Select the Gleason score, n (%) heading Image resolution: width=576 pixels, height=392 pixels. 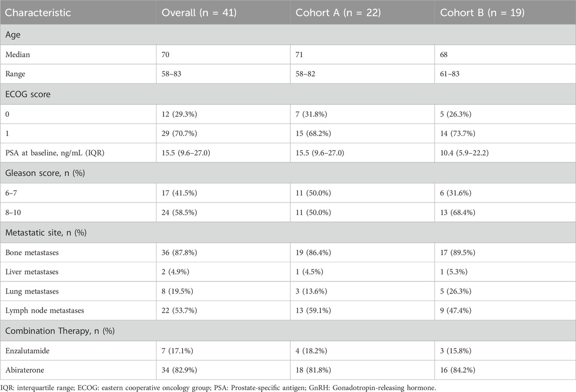(x=45, y=173)
